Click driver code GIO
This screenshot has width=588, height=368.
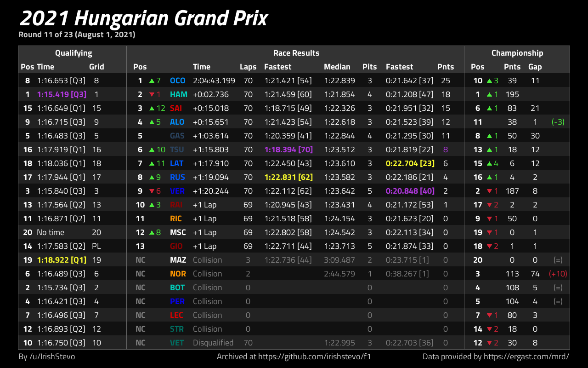click(x=176, y=247)
